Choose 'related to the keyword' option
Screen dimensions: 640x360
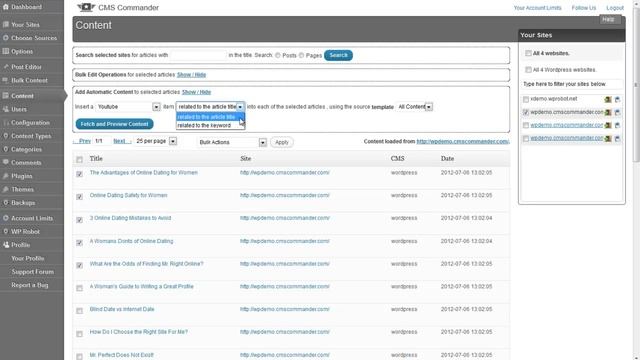tap(210, 125)
